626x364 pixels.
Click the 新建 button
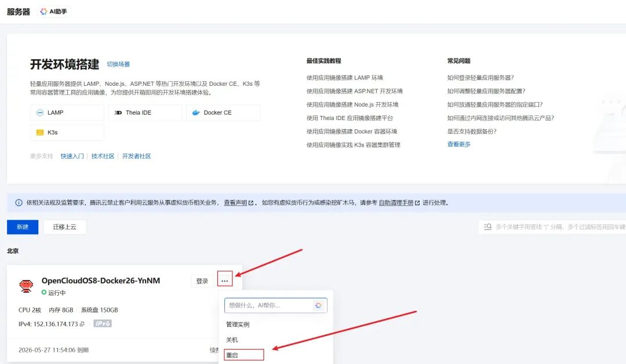pos(23,227)
